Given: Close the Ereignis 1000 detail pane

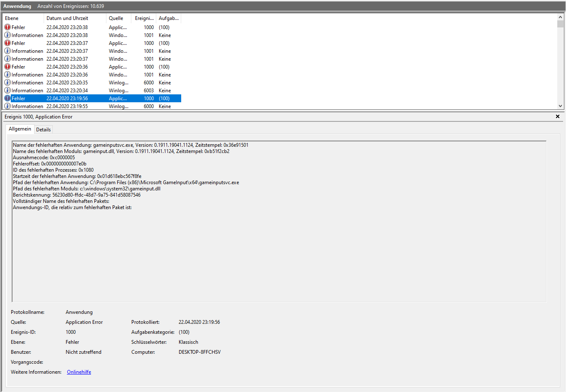Looking at the screenshot, I should [558, 116].
